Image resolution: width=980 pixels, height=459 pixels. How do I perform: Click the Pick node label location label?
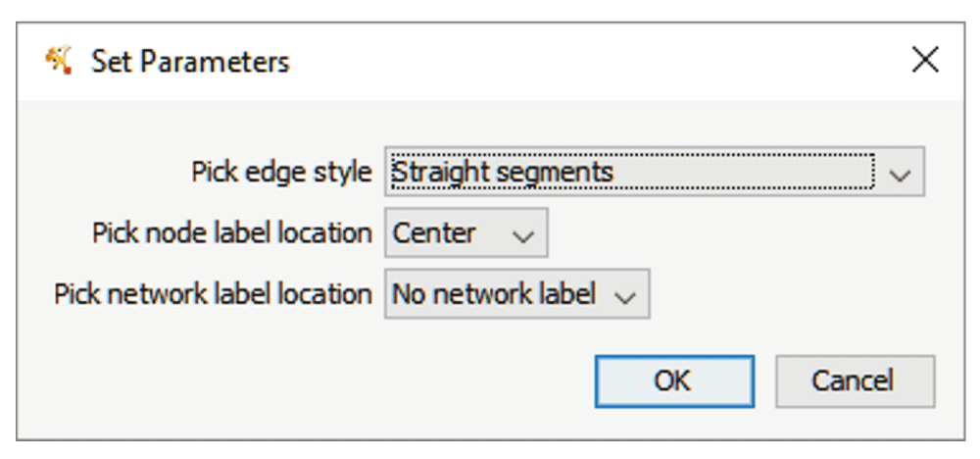tap(232, 233)
